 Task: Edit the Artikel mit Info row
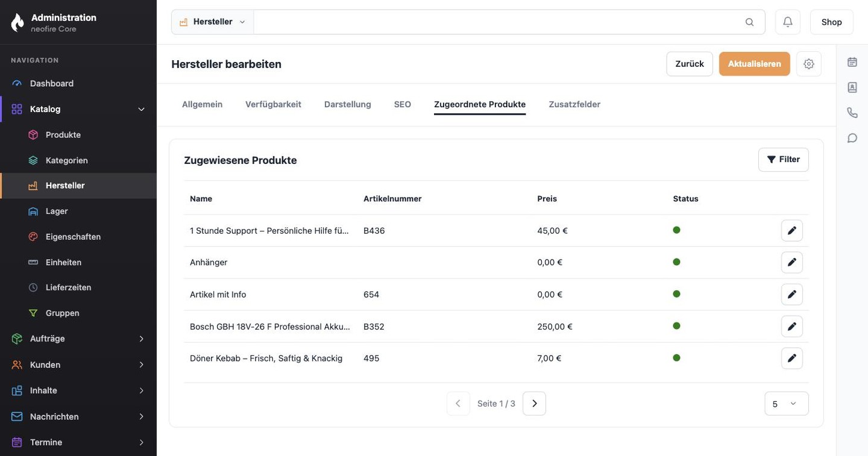point(792,295)
